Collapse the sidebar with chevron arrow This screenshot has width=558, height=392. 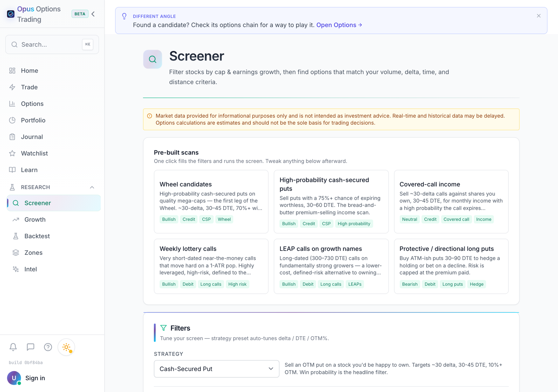coord(93,14)
